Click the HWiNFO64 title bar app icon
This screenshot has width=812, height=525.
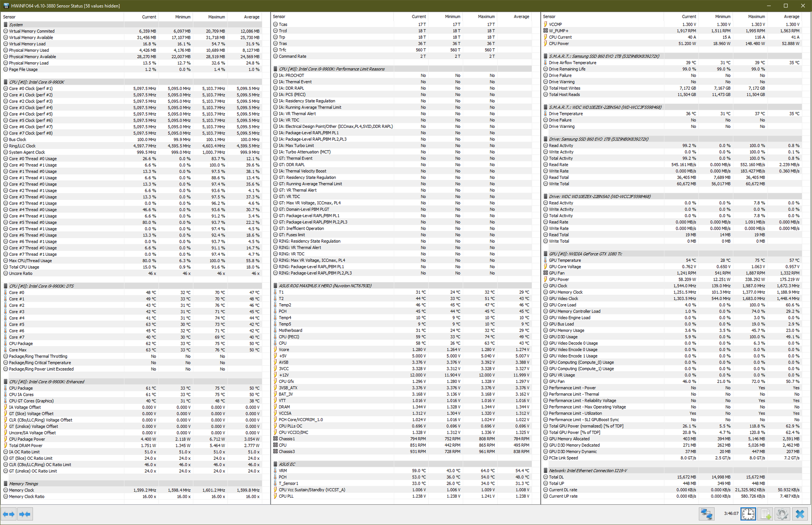pos(5,5)
